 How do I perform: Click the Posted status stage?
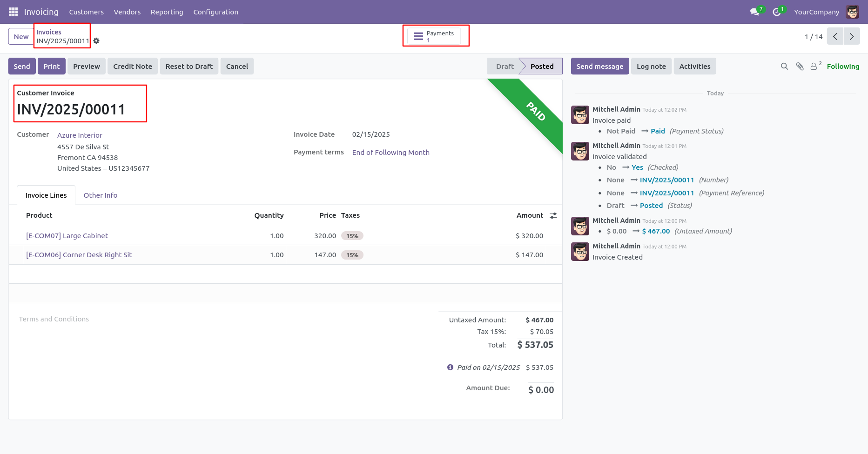pyautogui.click(x=542, y=66)
